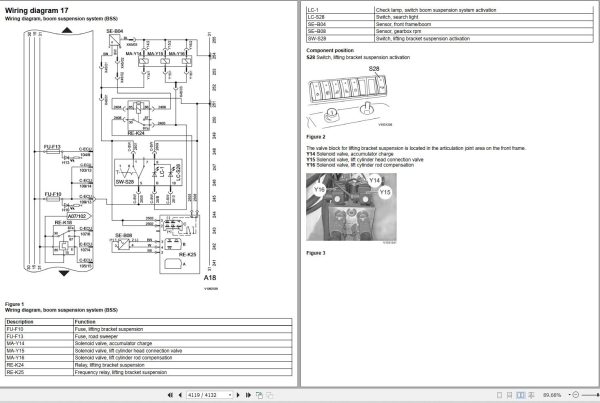This screenshot has width=600, height=403.
Task: Click 'Y15 Solenoid valve, lift cylinder head connection valve' line
Action: coord(365,160)
